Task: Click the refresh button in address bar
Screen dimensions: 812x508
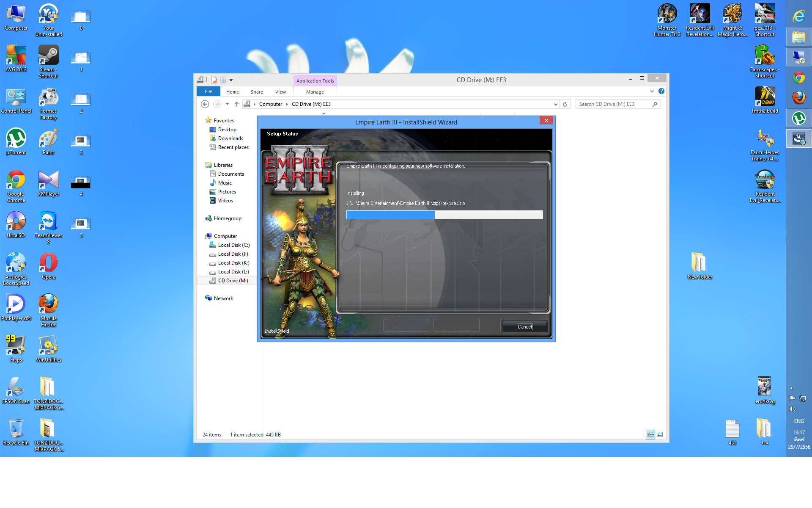Action: 565,104
